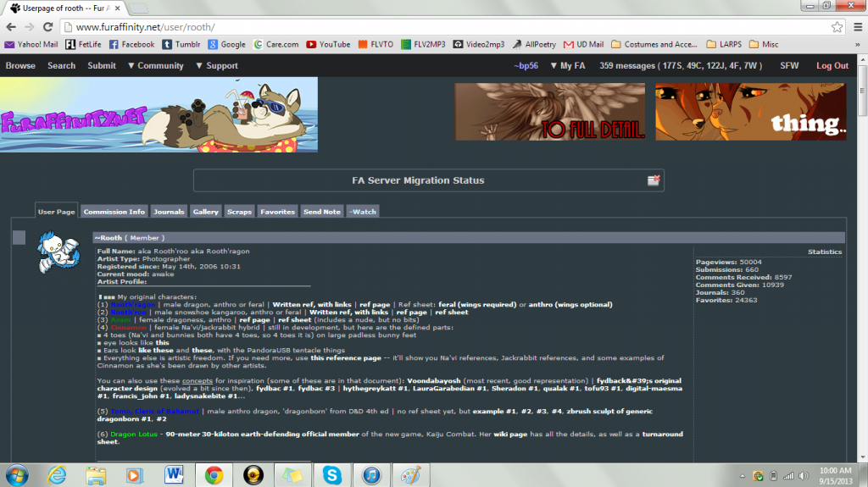Open Microsoft Word from the taskbar
Screen dimensions: 868x487
click(x=174, y=475)
